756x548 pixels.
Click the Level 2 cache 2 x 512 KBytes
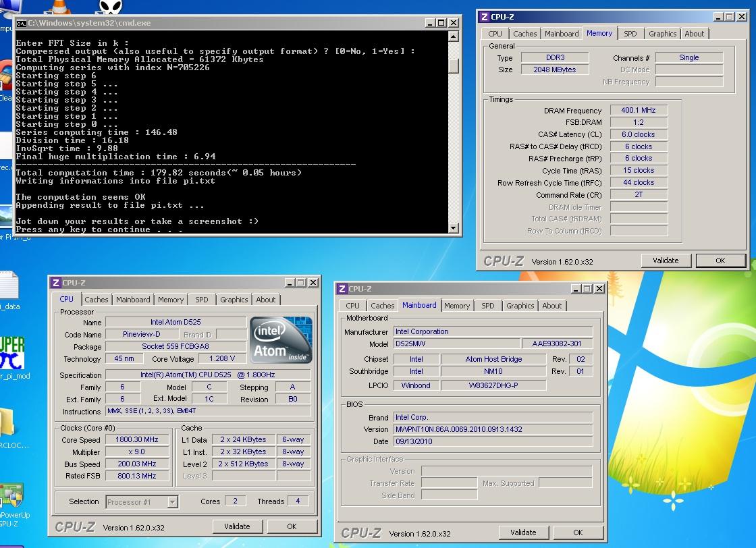244,464
